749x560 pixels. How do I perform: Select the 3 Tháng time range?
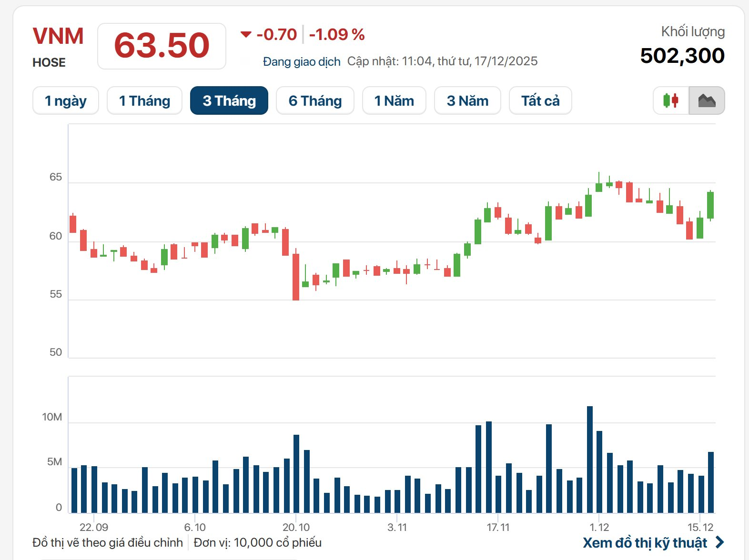229,100
